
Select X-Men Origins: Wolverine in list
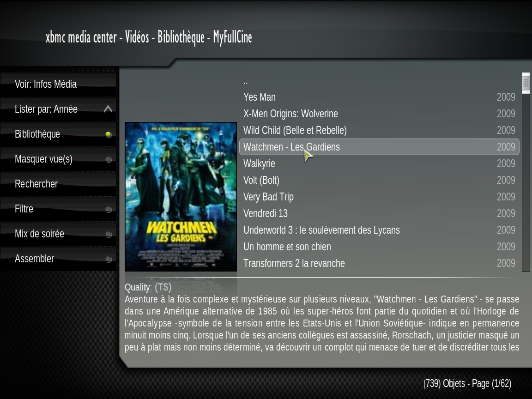pyautogui.click(x=379, y=114)
